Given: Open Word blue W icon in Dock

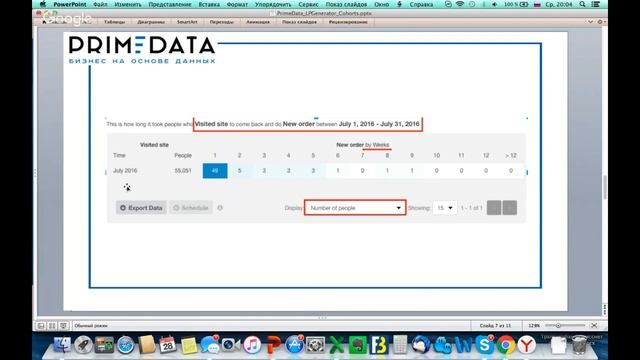Looking at the screenshot, I should (463, 345).
